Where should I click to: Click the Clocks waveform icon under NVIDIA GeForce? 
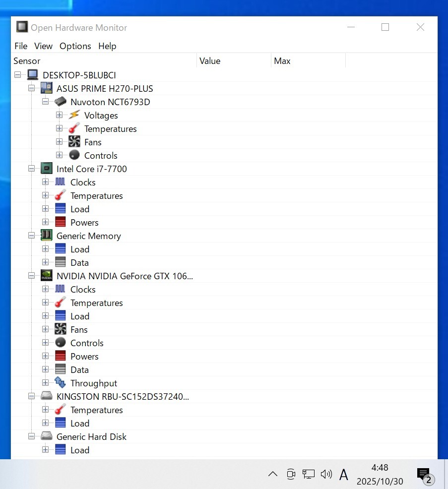(x=60, y=289)
